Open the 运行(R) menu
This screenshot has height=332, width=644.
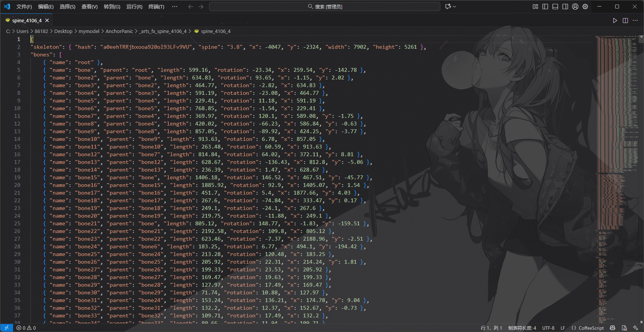134,7
